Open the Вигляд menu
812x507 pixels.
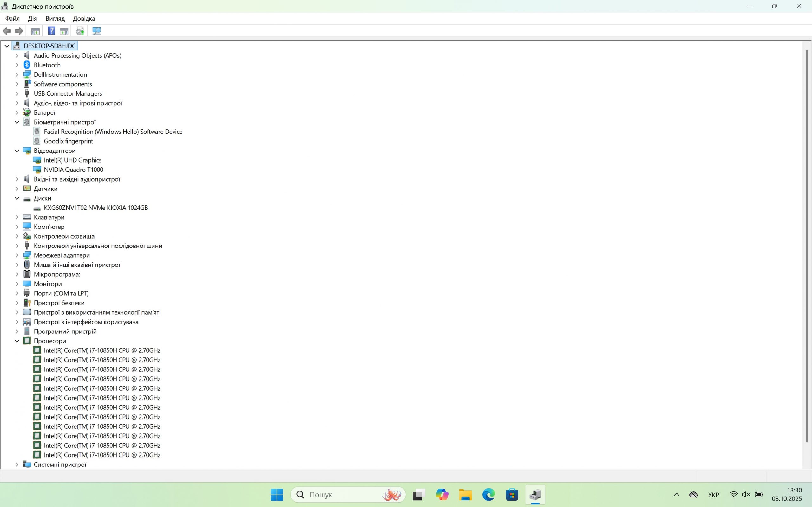point(55,18)
